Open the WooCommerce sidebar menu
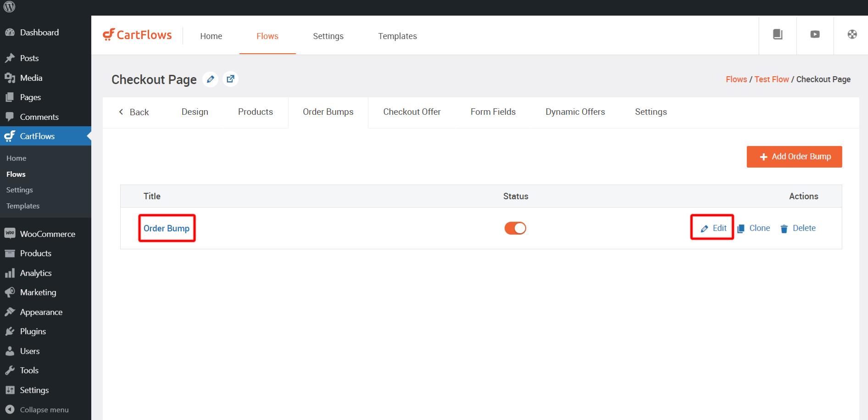868x420 pixels. [47, 234]
